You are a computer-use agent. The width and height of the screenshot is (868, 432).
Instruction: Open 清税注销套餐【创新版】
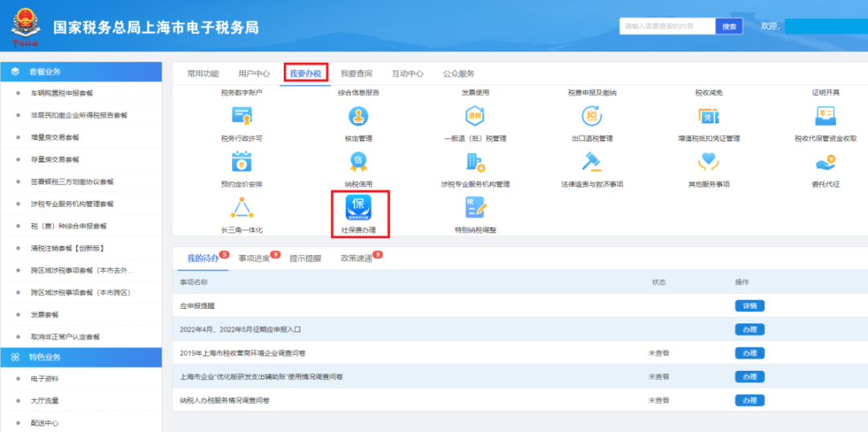[68, 248]
